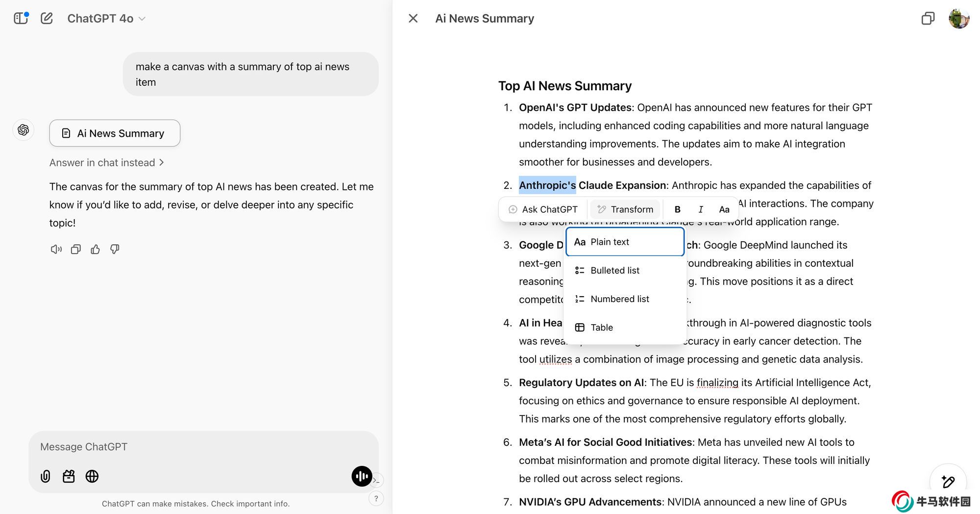Image resolution: width=980 pixels, height=514 pixels.
Task: Open the ChatGPT 4o model selector
Action: coord(106,19)
